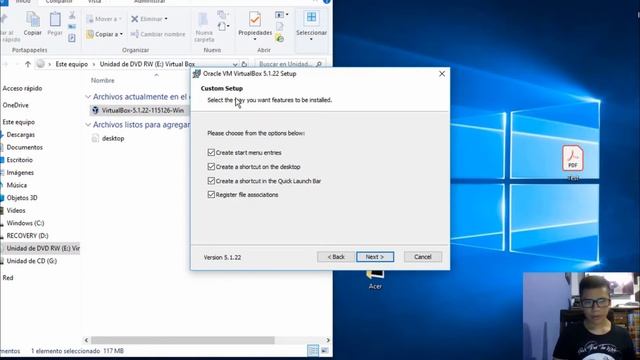Toggle Create start menu entries checkbox
The image size is (640, 360).
click(211, 152)
